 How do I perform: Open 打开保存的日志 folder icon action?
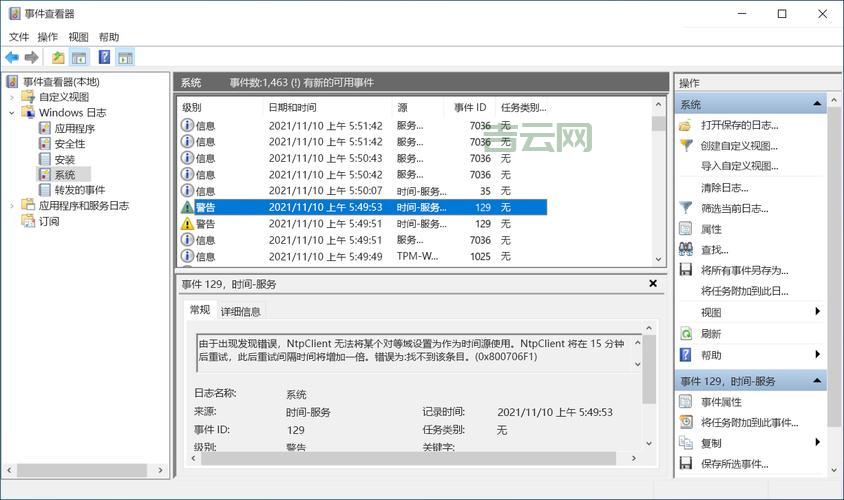click(x=685, y=125)
